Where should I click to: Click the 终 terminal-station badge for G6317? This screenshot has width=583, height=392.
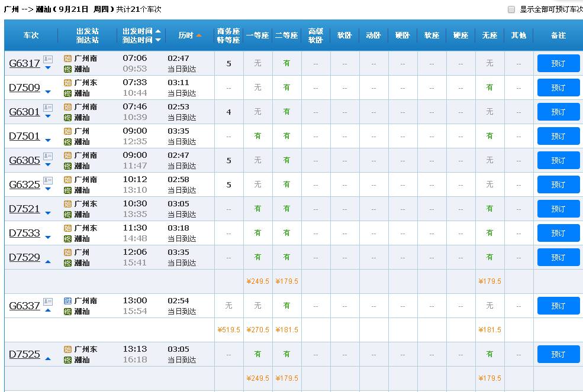(67, 69)
